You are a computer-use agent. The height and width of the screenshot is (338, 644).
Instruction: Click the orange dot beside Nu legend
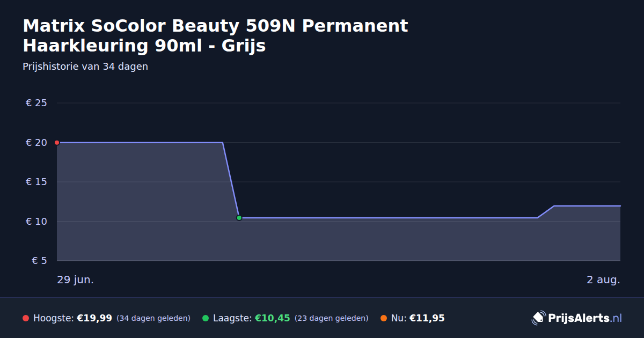point(384,318)
